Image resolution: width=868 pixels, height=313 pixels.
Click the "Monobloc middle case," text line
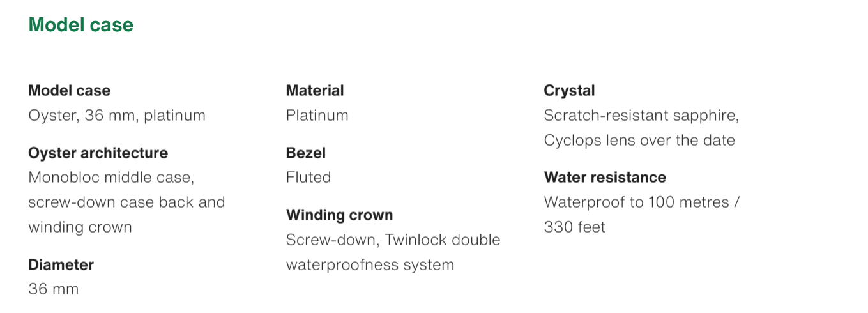(x=111, y=177)
